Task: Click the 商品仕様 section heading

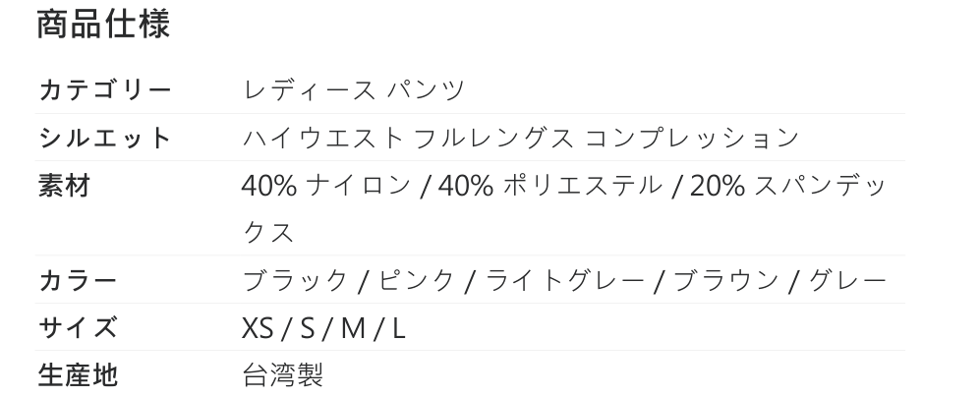Action: point(103,25)
